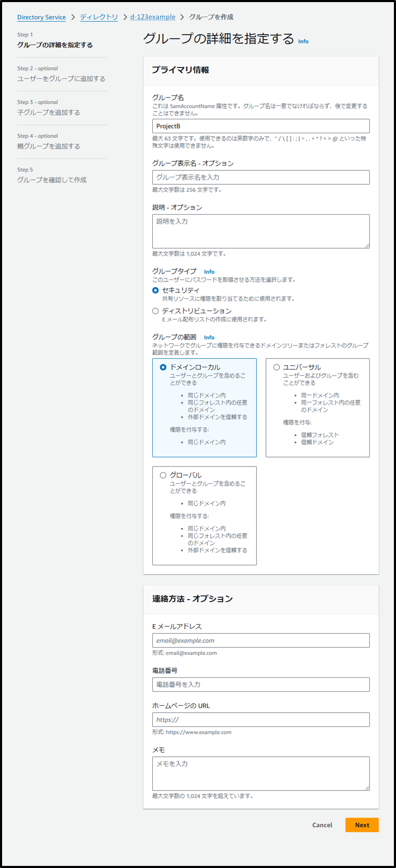This screenshot has width=396, height=868.
Task: Select step グループを確認して作成
Action: pyautogui.click(x=52, y=180)
